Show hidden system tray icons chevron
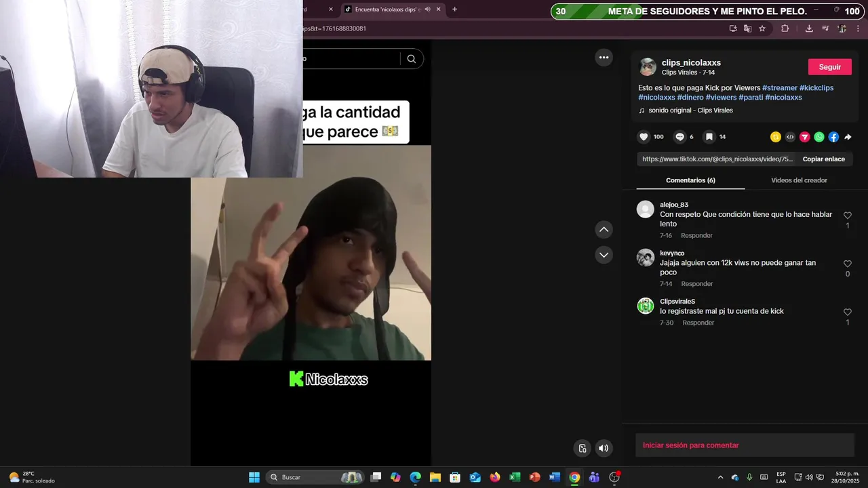This screenshot has width=868, height=488. pos(720,477)
